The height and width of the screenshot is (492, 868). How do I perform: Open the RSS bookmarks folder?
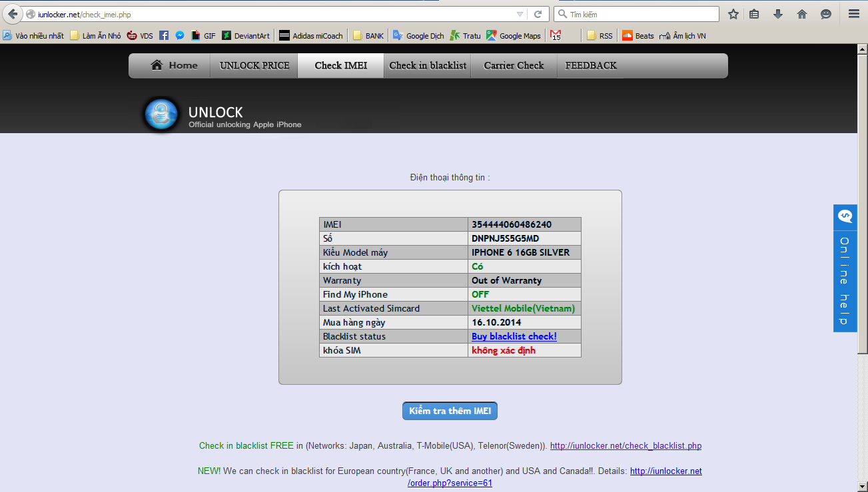600,36
